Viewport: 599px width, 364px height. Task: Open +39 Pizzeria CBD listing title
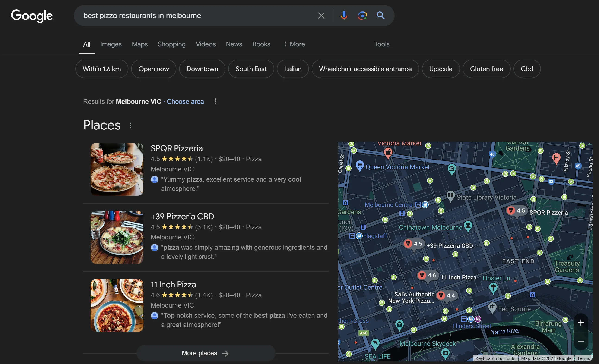click(x=182, y=216)
